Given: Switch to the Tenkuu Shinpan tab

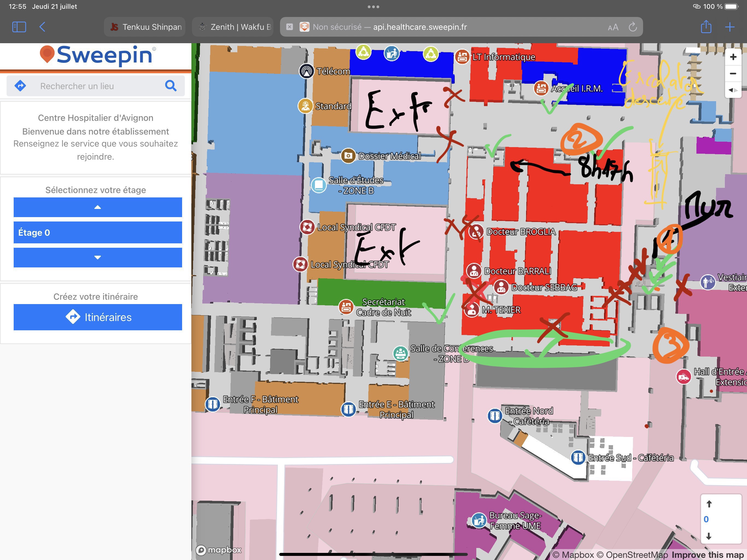Looking at the screenshot, I should [x=145, y=27].
